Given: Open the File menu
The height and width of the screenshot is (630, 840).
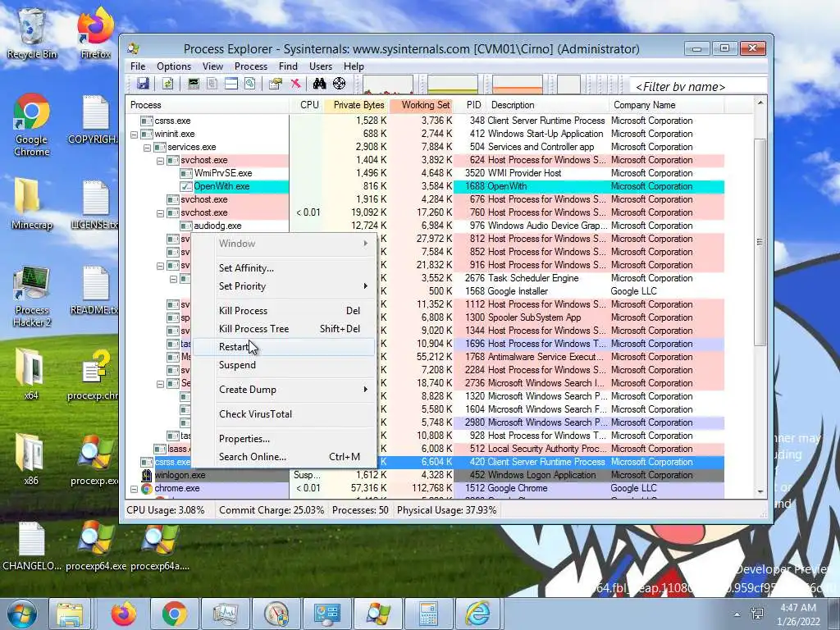Looking at the screenshot, I should (138, 66).
